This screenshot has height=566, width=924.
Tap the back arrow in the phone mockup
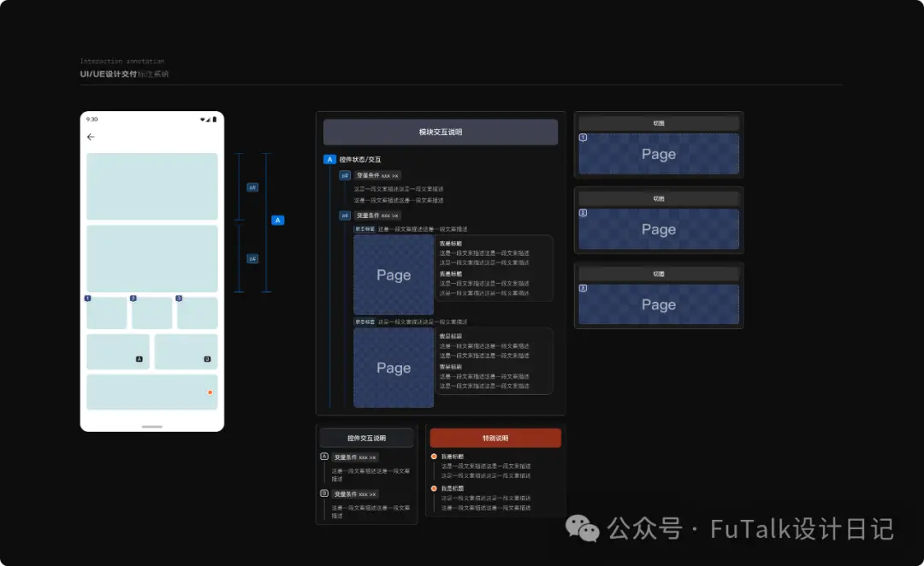click(x=91, y=137)
